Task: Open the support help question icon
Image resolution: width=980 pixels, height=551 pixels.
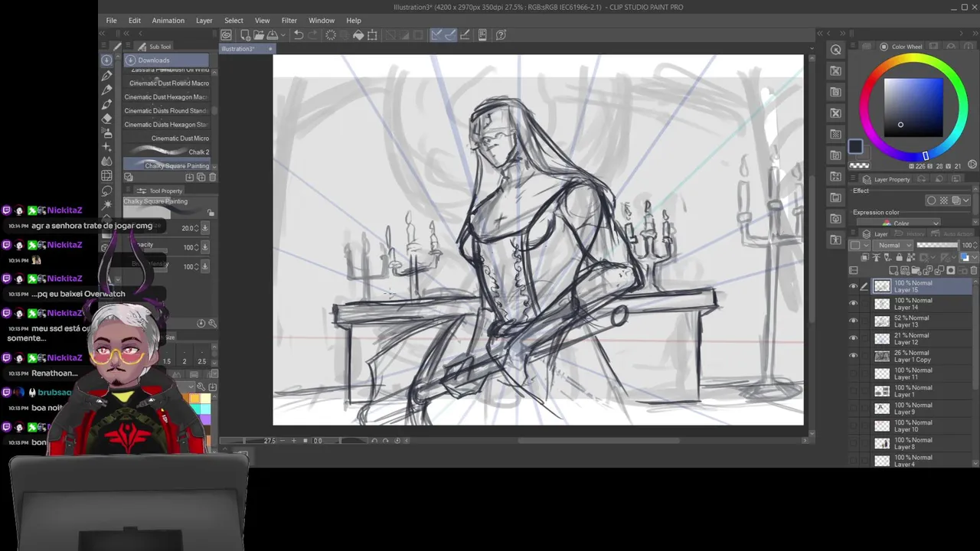Action: click(501, 34)
